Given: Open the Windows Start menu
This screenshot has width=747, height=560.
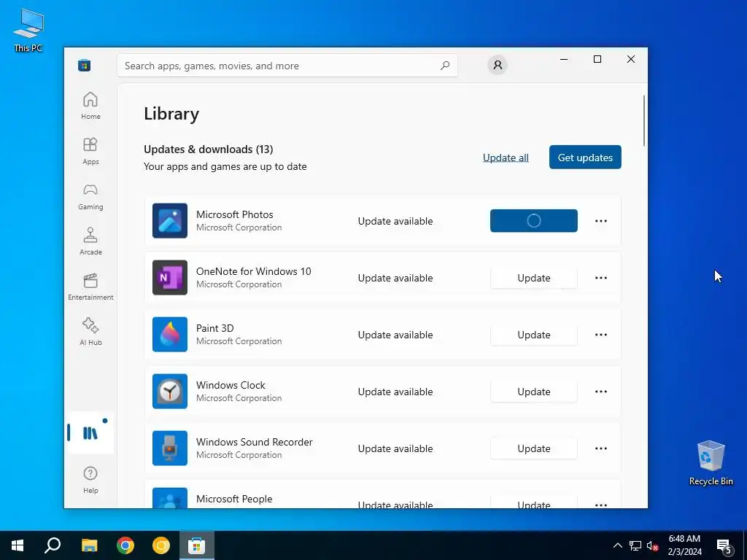Looking at the screenshot, I should (18, 545).
